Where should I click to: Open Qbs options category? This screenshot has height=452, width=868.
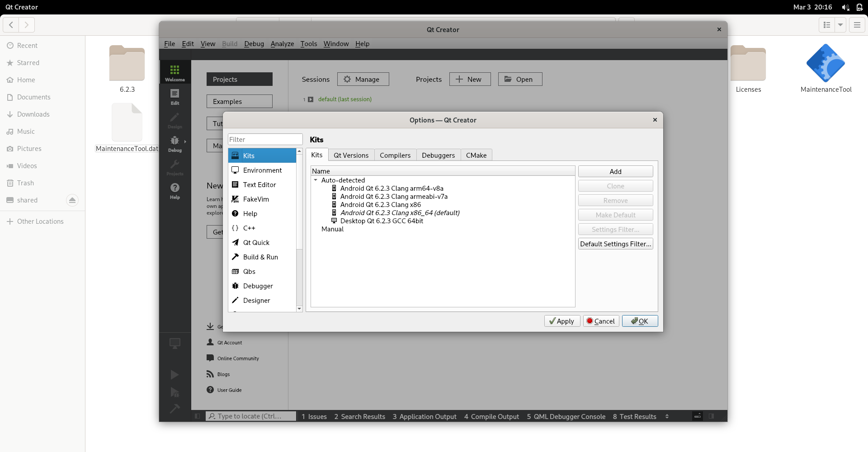pos(262,271)
